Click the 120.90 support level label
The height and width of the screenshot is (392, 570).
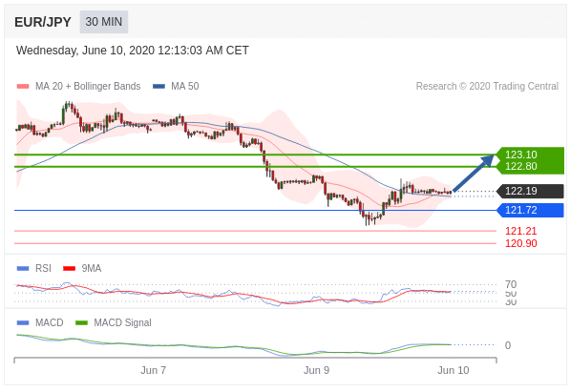tap(521, 243)
